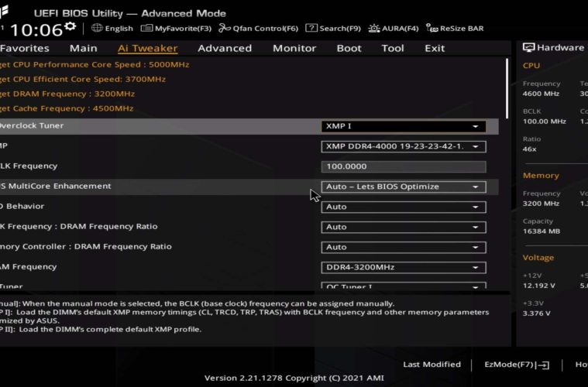The width and height of the screenshot is (588, 387).
Task: Click the settings list scrollbar
Action: point(507,88)
